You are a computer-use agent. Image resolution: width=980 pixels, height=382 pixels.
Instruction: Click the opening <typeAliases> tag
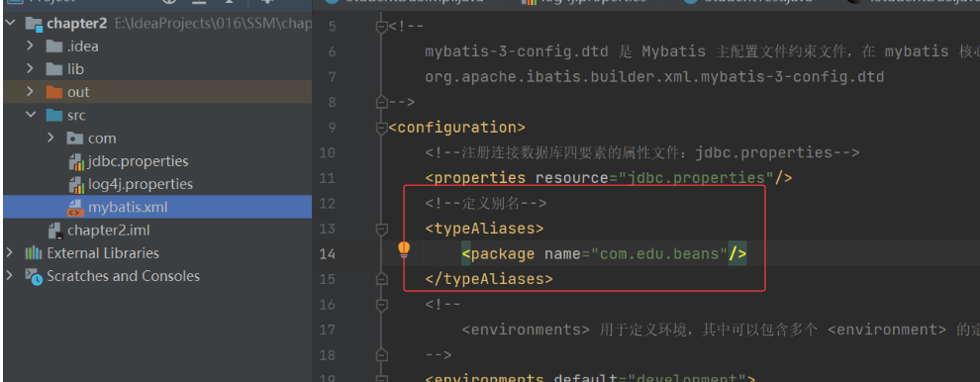(484, 229)
